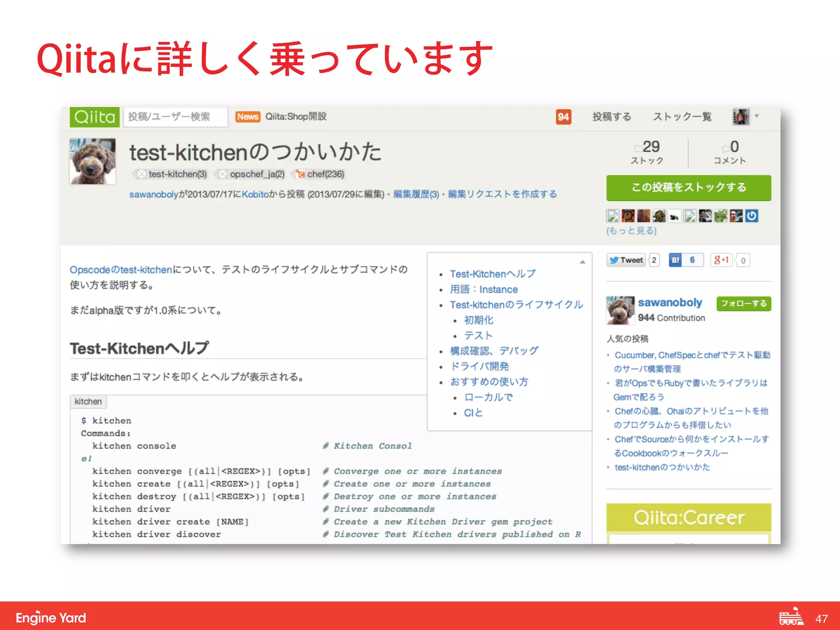Image resolution: width=840 pixels, height=630 pixels.
Task: Click (もっと見る) to see more stockers
Action: [632, 231]
